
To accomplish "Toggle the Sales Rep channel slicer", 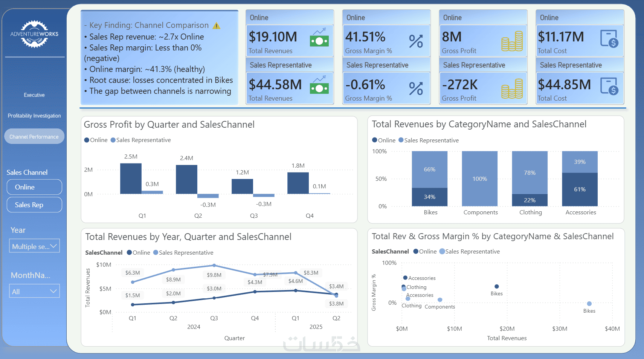I will (34, 205).
